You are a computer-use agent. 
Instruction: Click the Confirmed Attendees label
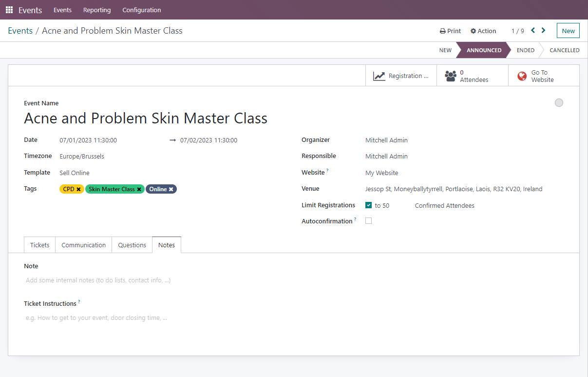(x=445, y=206)
